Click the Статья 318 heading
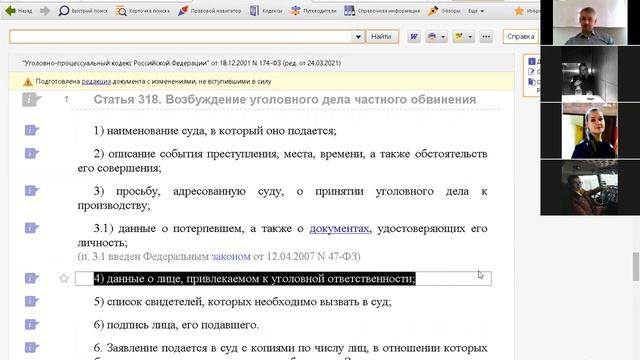 284,100
